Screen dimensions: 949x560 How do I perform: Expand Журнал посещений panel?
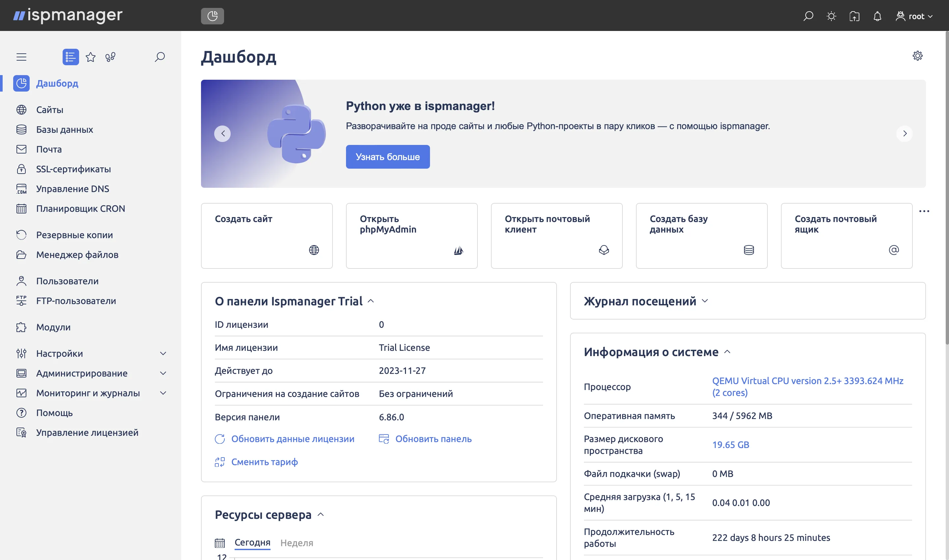705,301
